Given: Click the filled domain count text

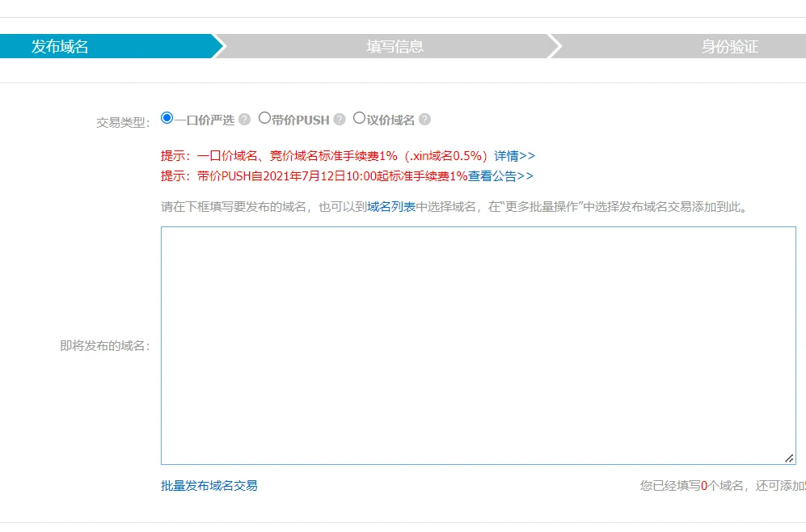Looking at the screenshot, I should 719,486.
